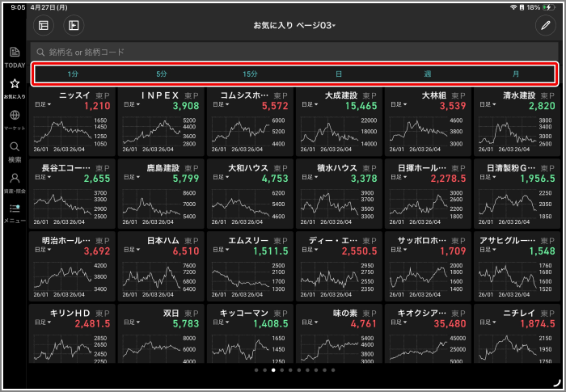The image size is (566, 392).
Task: Open 資産・照会 person icon
Action: [15, 181]
